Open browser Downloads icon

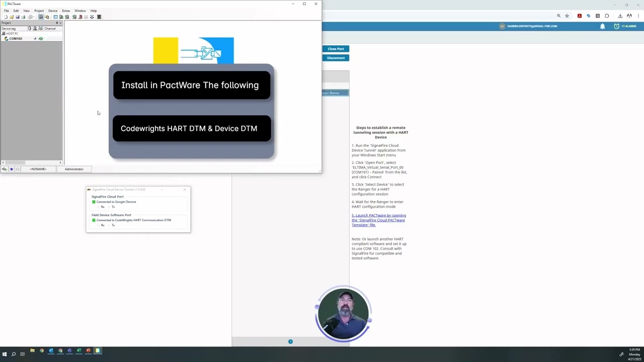620,16
